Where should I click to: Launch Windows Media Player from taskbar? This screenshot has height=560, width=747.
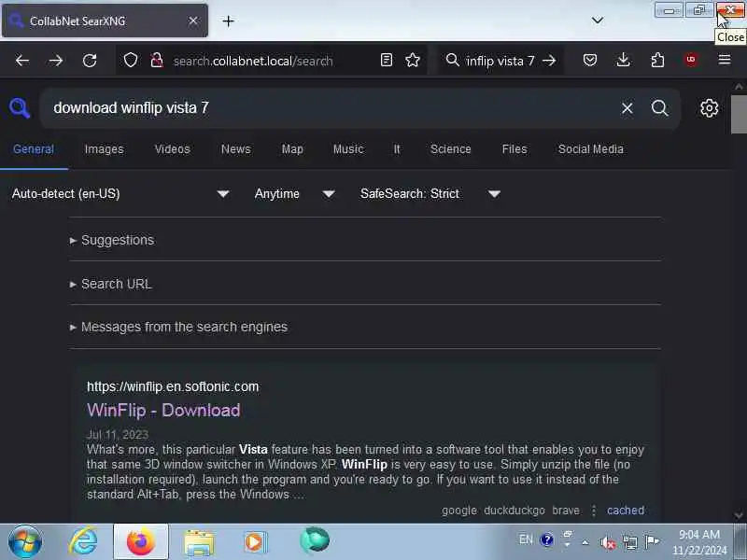point(256,542)
